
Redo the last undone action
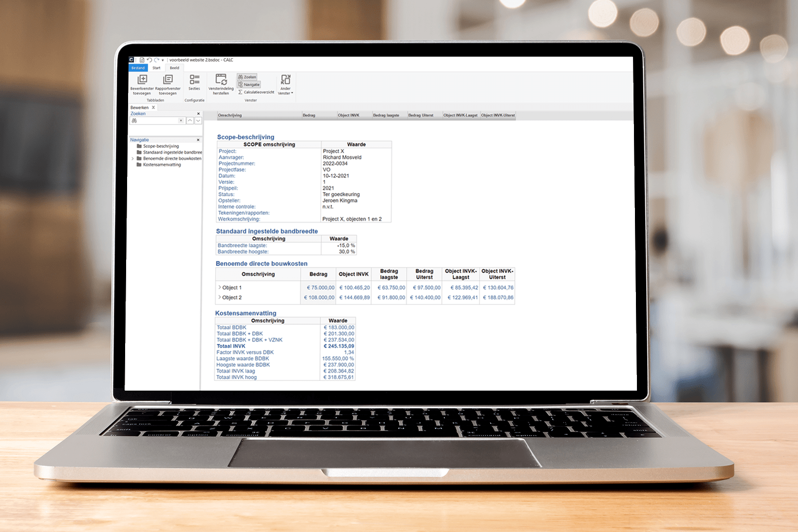pyautogui.click(x=157, y=60)
